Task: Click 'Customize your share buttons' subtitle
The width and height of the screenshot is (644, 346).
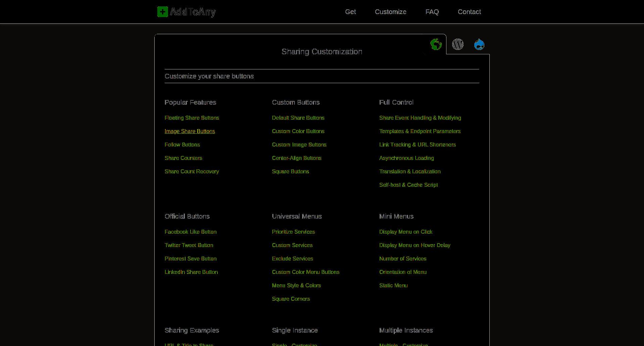Action: tap(209, 76)
